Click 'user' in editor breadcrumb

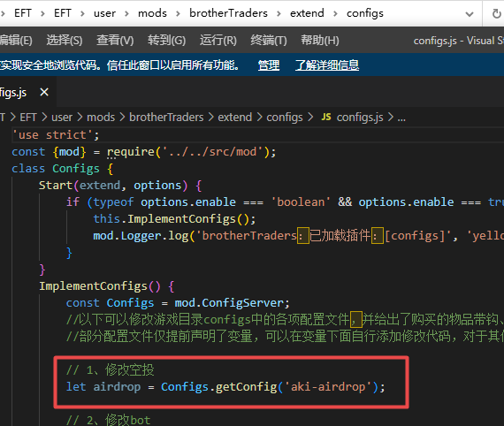[x=62, y=118]
